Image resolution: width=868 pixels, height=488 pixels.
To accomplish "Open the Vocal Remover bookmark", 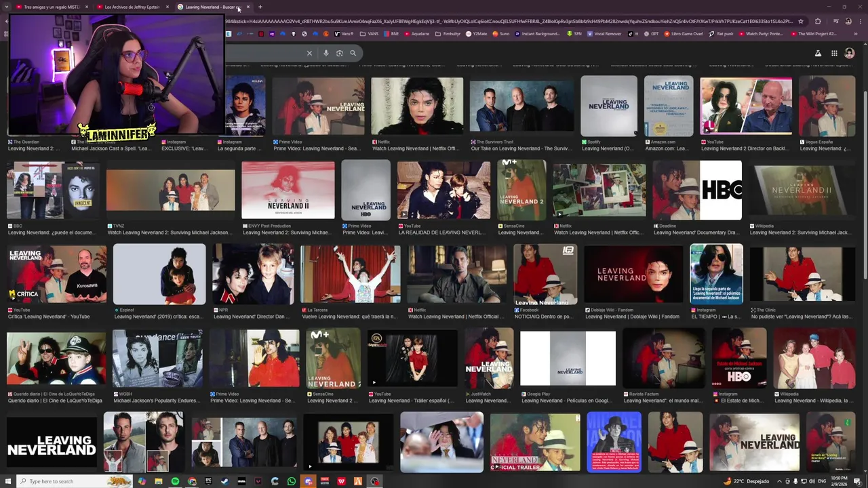I will (604, 34).
